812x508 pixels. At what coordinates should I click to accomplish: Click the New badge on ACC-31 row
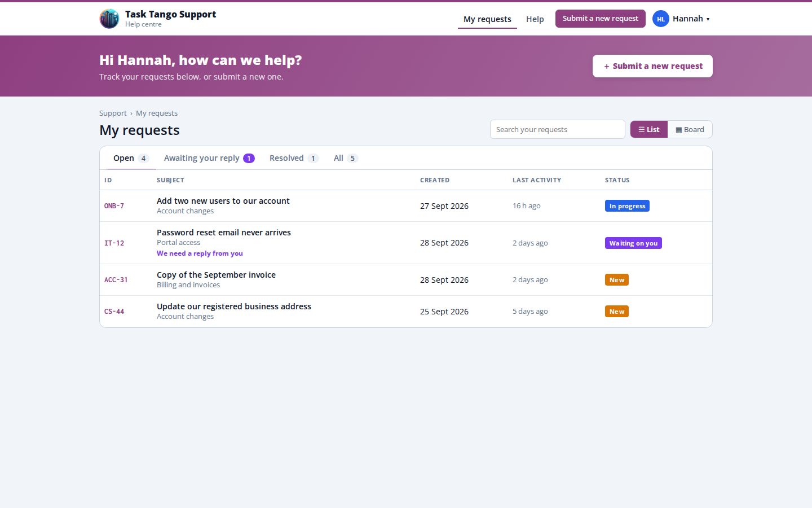[617, 280]
